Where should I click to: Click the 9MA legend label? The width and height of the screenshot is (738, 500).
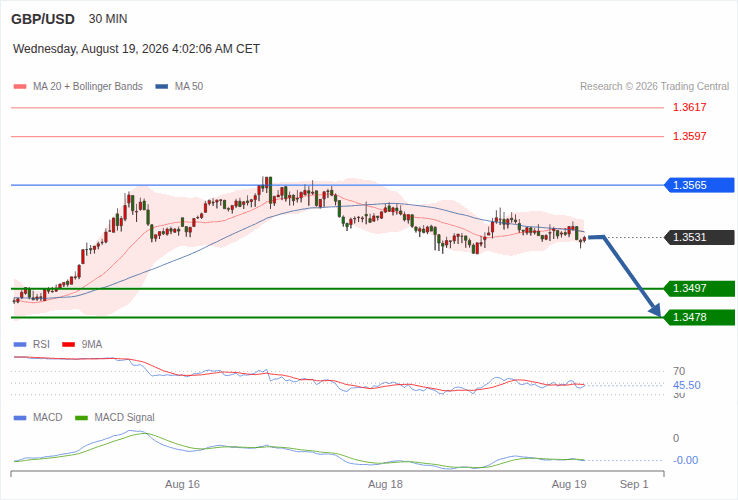(92, 345)
